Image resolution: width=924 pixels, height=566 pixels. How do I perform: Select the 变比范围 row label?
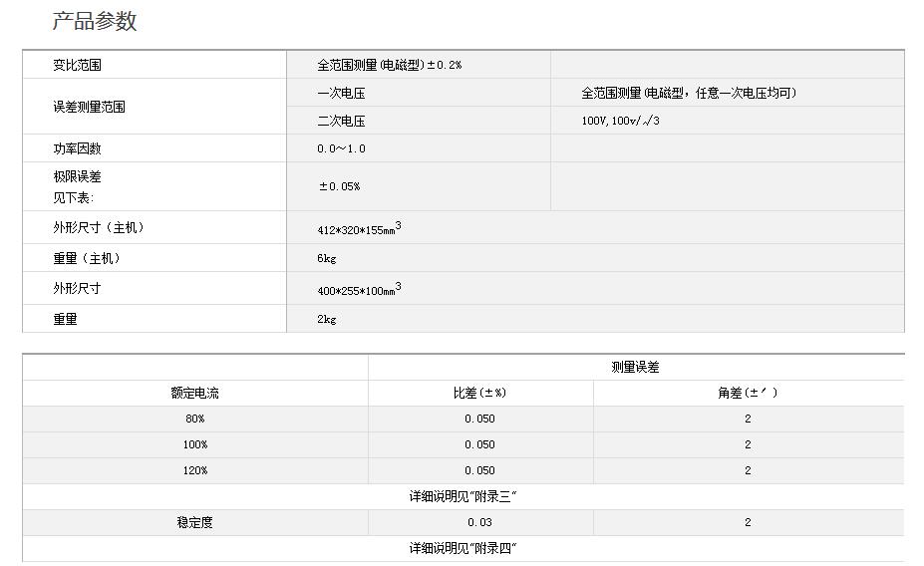(x=78, y=65)
